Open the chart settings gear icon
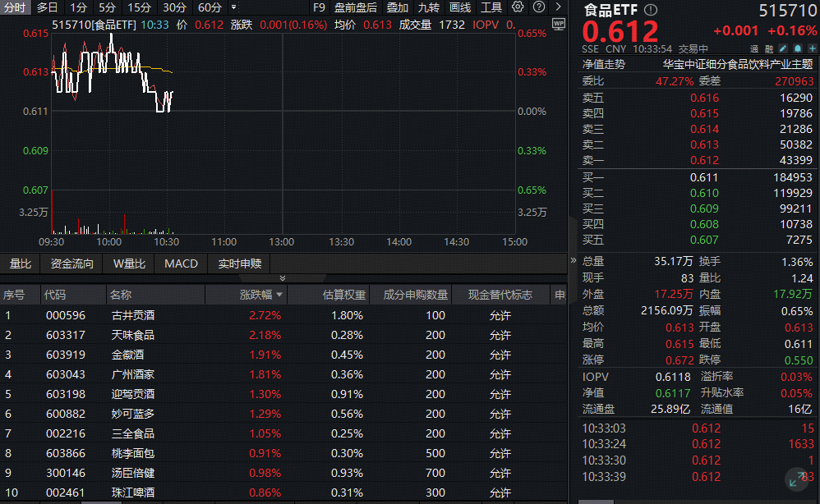The image size is (820, 504). click(x=518, y=7)
